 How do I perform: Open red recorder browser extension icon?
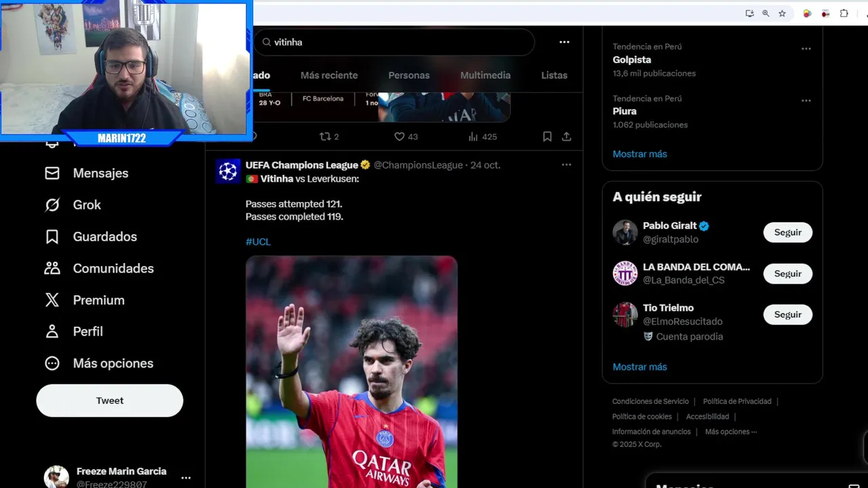point(825,13)
